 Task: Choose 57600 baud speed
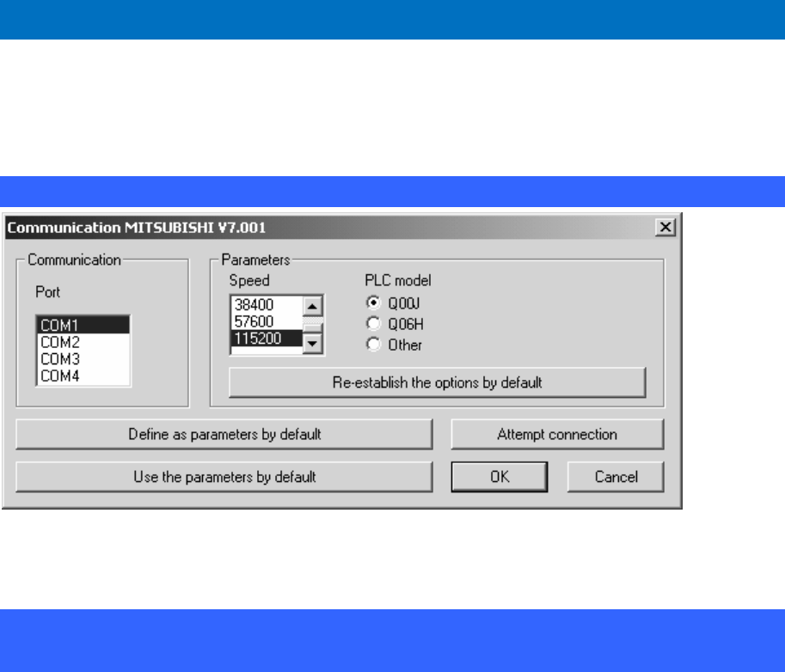point(267,321)
